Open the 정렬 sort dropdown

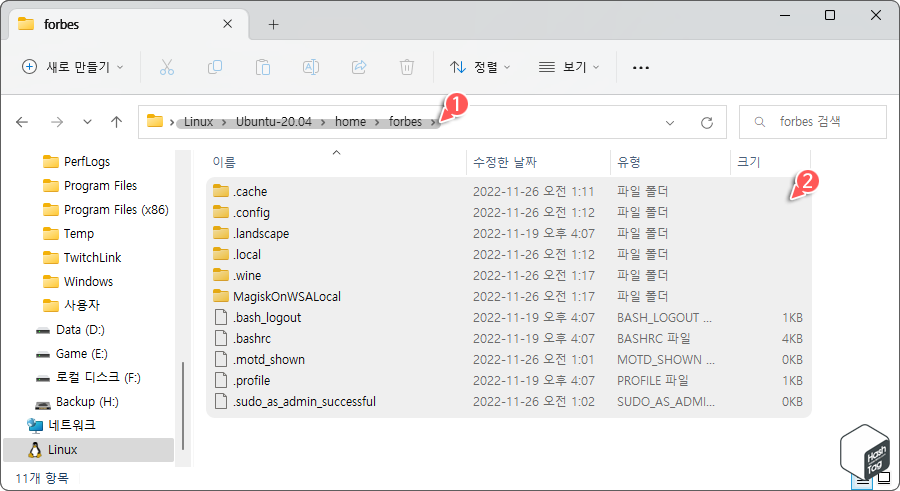(x=480, y=67)
